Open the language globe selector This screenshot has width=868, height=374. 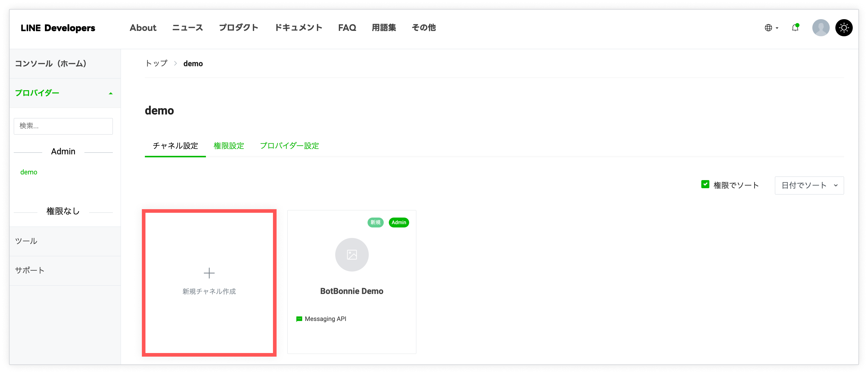(771, 28)
